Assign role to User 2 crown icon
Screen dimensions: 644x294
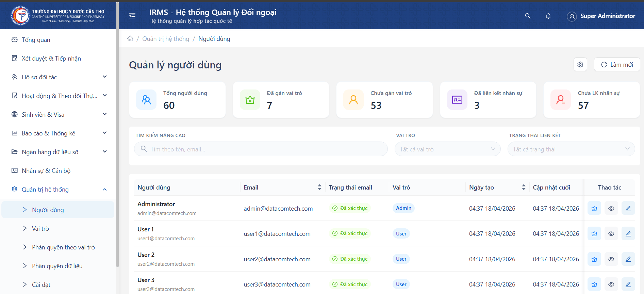[594, 259]
